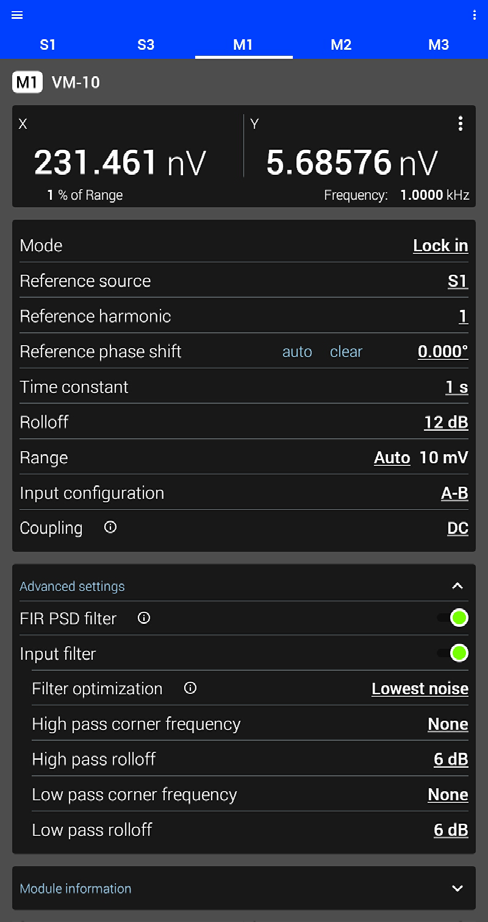Open the top-right app overflow menu
The height and width of the screenshot is (922, 488).
point(474,16)
